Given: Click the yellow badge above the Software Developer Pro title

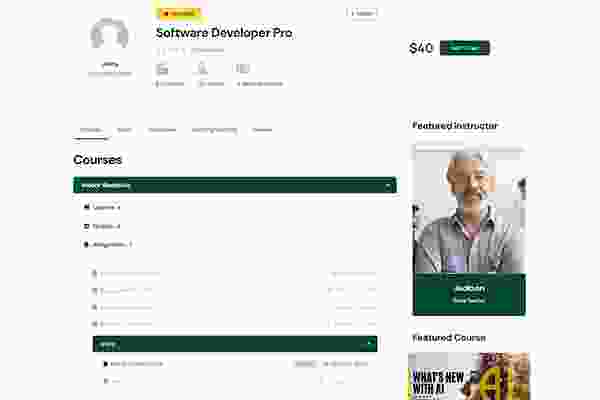Looking at the screenshot, I should click(180, 13).
